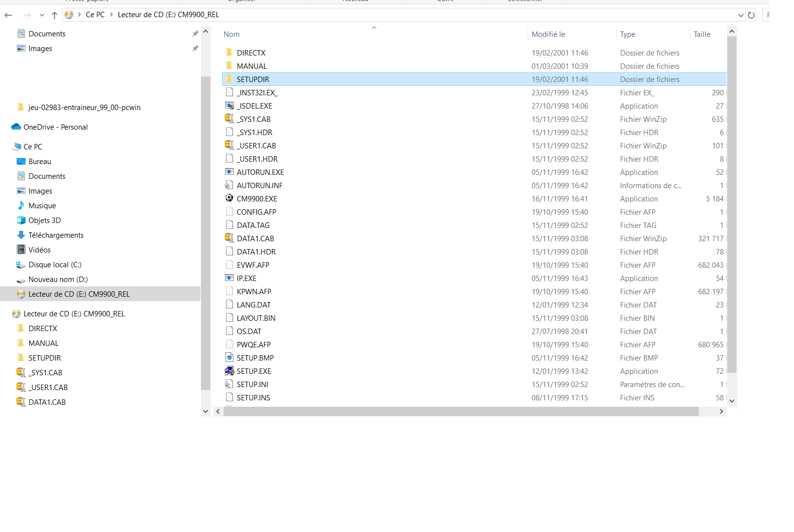Click the Forward navigation arrow
Screen dimensions: 794x532
[28, 15]
